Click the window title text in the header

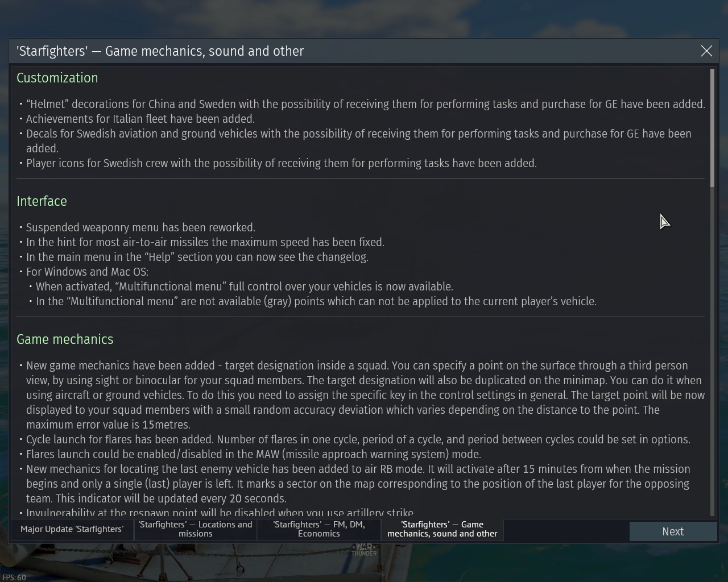pos(160,51)
